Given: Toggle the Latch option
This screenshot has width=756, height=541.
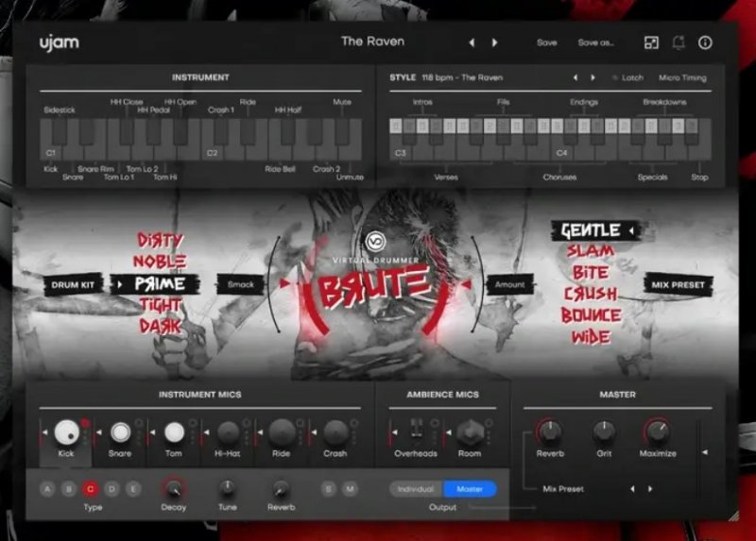Looking at the screenshot, I should coord(627,77).
